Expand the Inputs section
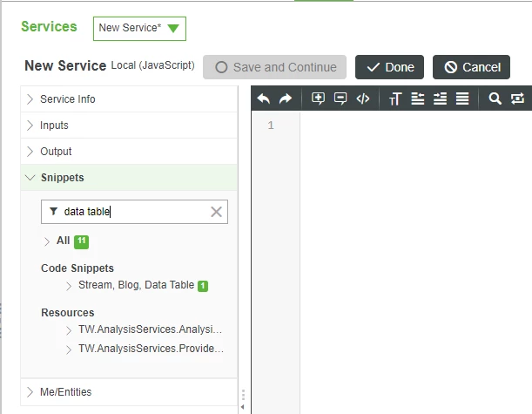Screen dimensions: 532x414 click(x=129, y=126)
